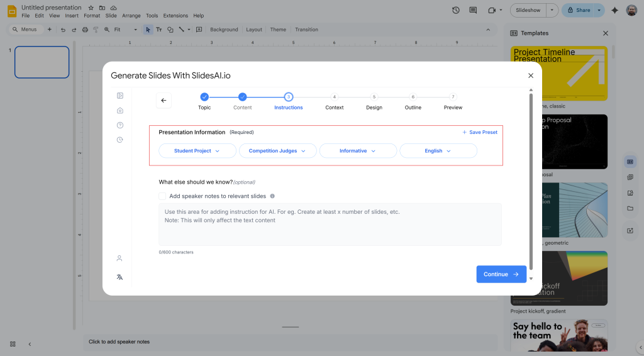Go to the Context step
Viewport: 644px width, 356px height.
pyautogui.click(x=335, y=101)
